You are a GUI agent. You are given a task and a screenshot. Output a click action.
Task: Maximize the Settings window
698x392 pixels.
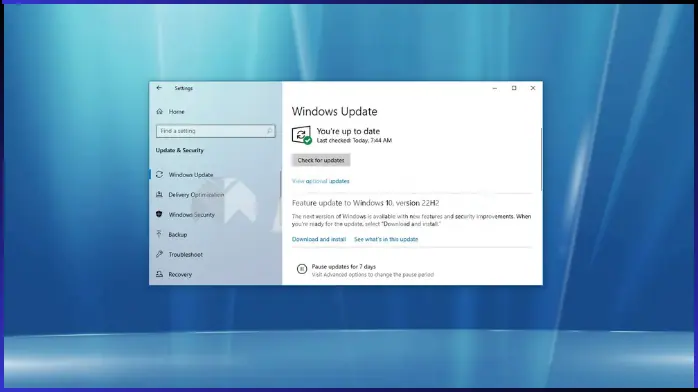pos(514,88)
